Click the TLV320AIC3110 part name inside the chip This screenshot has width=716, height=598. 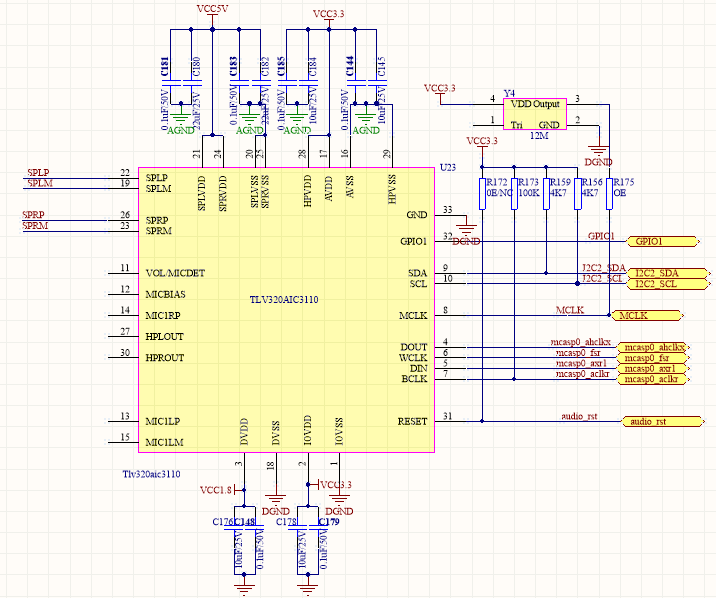(x=284, y=300)
